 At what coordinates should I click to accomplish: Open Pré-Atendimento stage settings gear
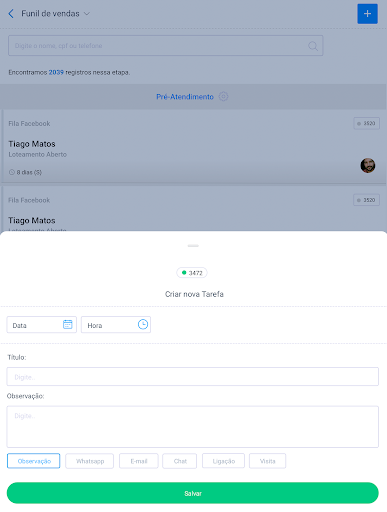[223, 97]
